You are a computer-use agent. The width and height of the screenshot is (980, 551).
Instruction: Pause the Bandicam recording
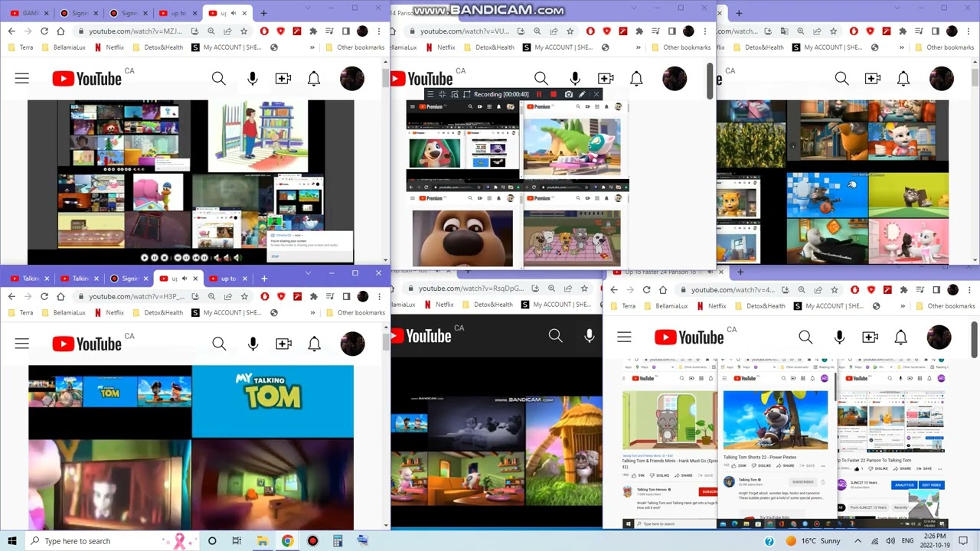539,94
